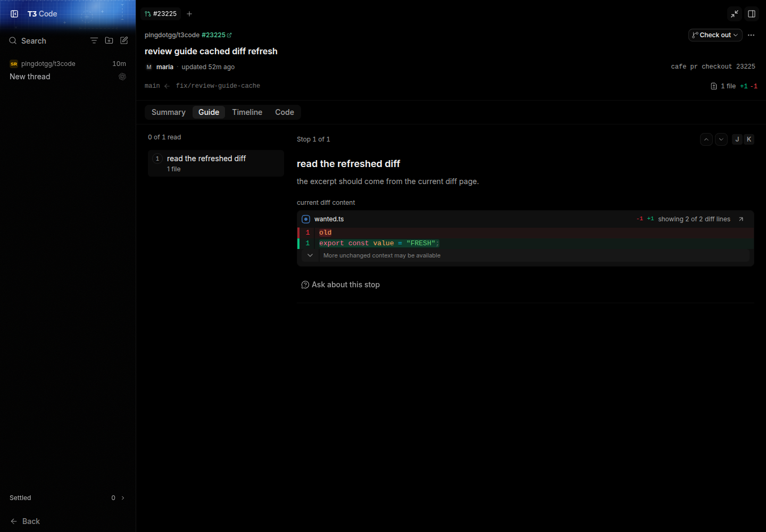Switch to the Summary tab

(x=169, y=112)
